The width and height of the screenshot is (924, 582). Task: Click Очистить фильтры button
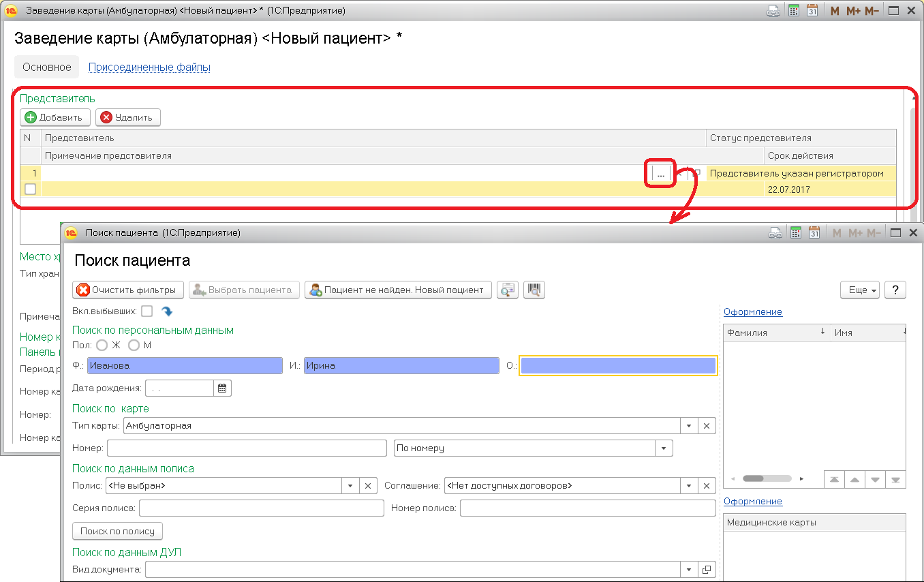(128, 290)
